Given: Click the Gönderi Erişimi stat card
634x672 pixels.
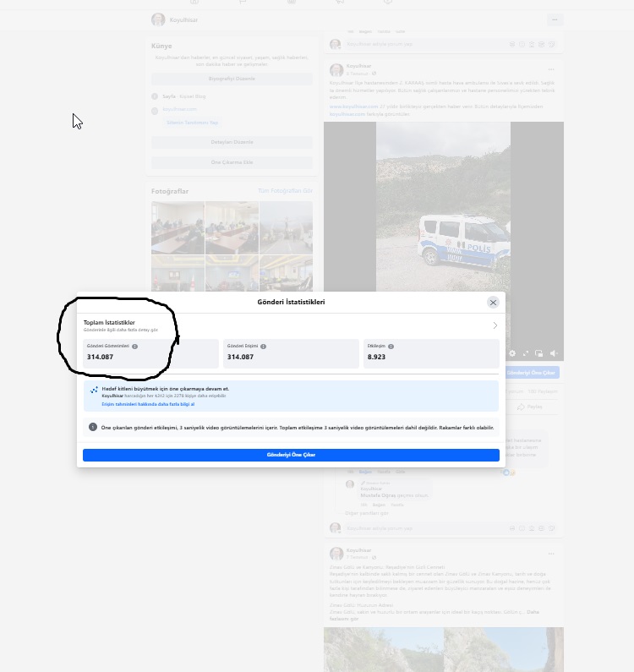Looking at the screenshot, I should tap(291, 353).
